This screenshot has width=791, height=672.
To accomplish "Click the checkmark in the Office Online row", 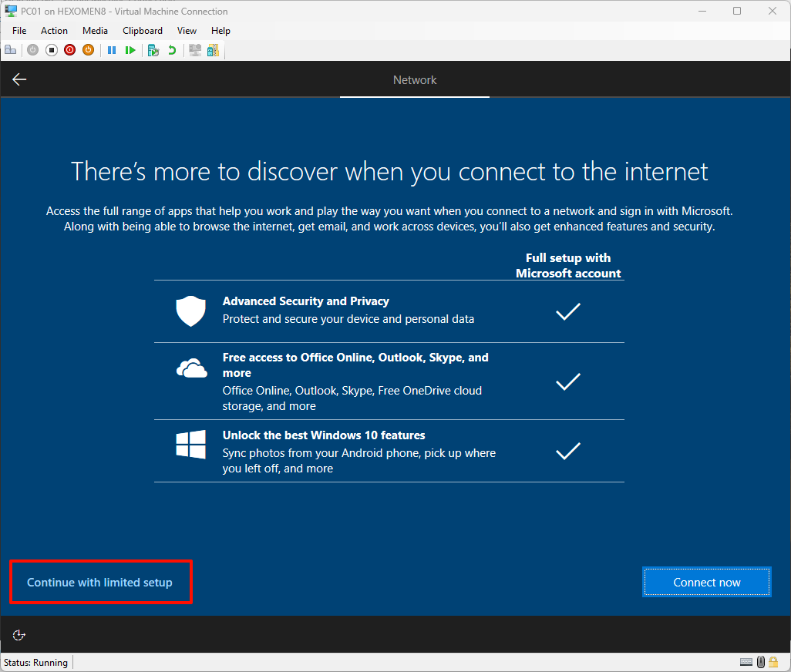I will pos(568,381).
